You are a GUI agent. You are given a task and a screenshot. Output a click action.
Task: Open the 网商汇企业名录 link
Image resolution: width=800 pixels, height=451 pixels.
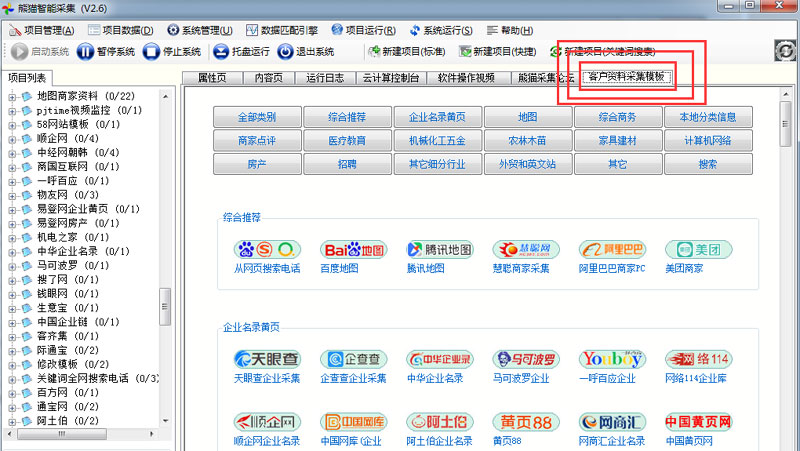[x=612, y=441]
